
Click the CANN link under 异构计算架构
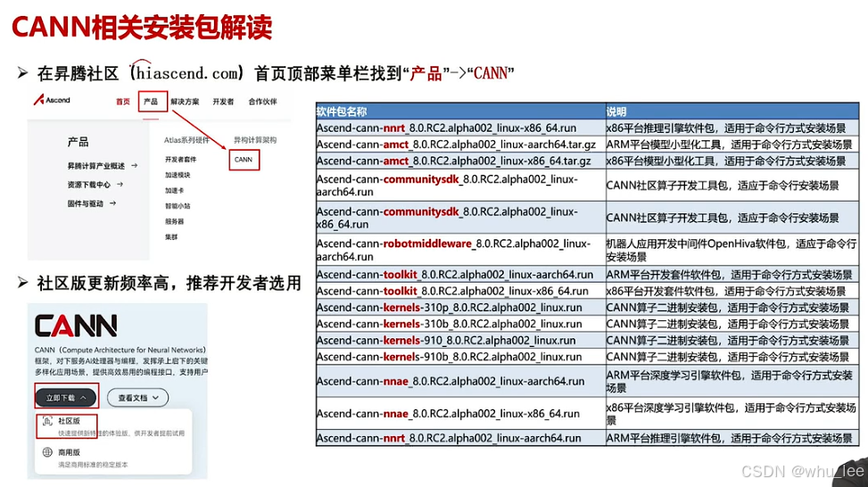(x=244, y=160)
